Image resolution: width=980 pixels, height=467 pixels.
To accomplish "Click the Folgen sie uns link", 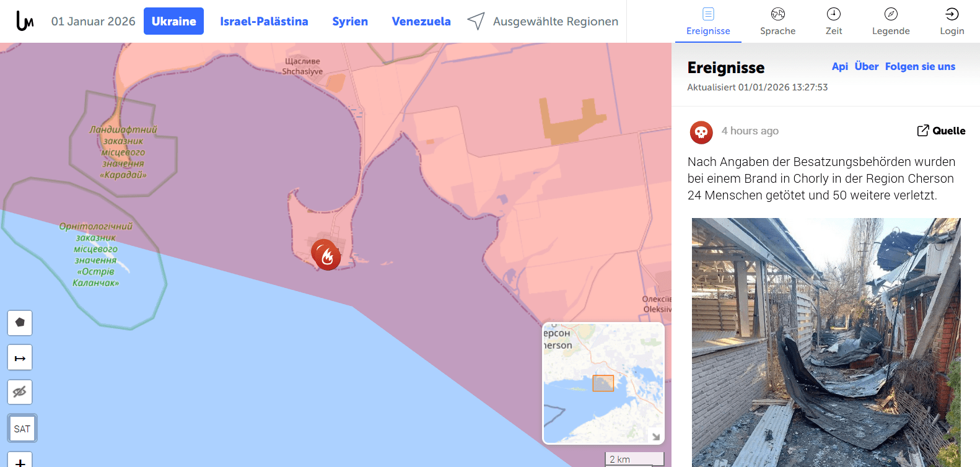I will click(920, 66).
